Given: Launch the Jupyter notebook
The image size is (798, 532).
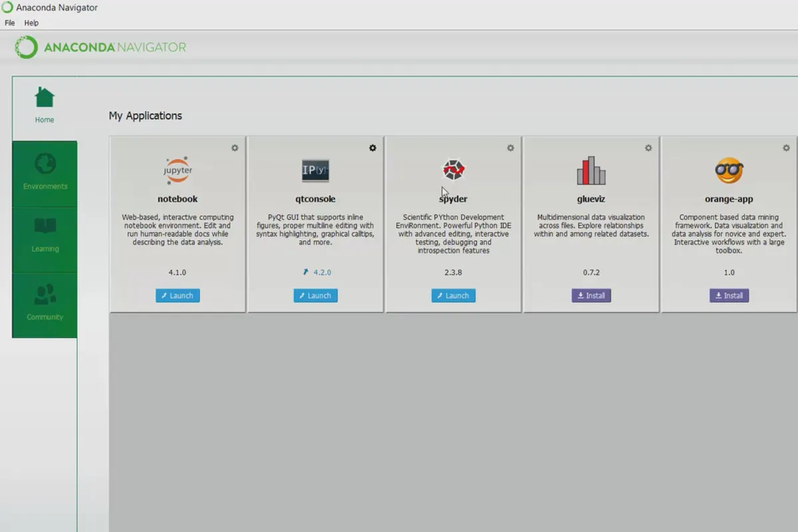Looking at the screenshot, I should [178, 295].
